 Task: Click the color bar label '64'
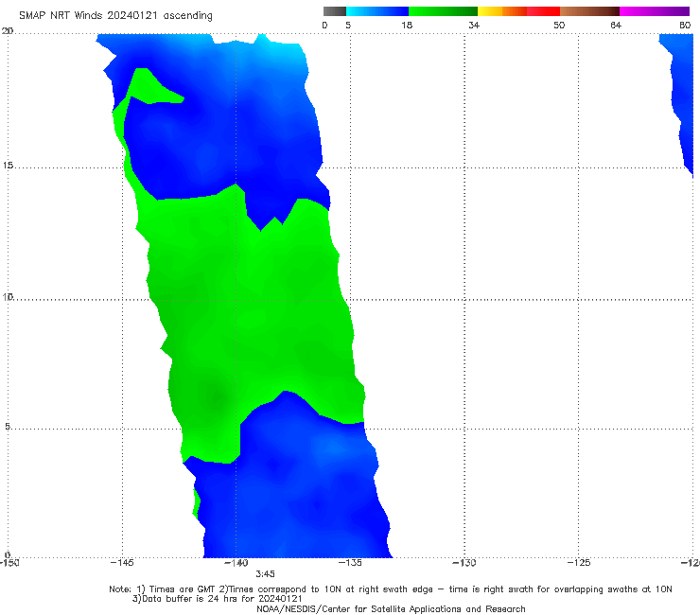616,25
